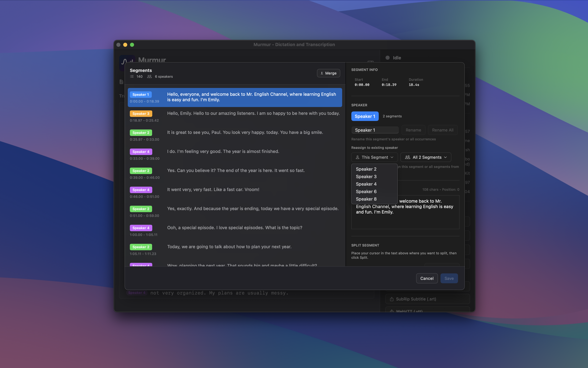
Task: Open the All 2 Segments dropdown
Action: click(425, 157)
